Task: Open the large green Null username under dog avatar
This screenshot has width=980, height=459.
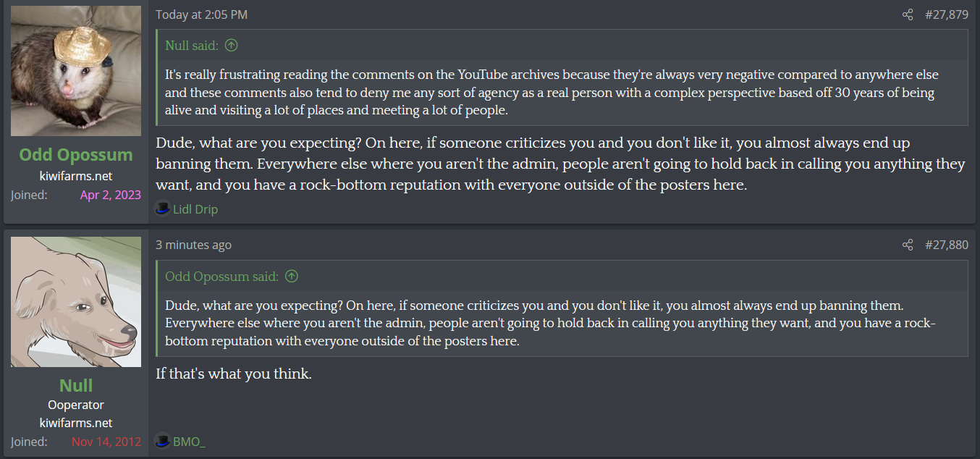Action: point(76,385)
